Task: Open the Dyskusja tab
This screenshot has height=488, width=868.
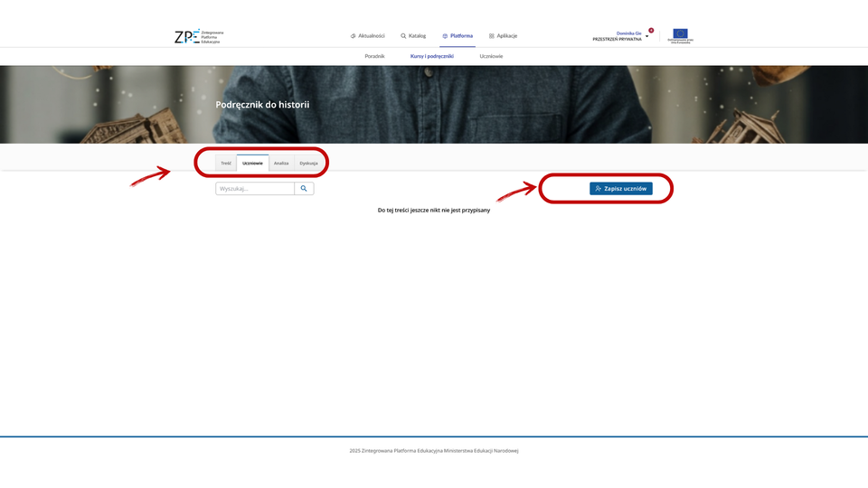Action: tap(308, 163)
